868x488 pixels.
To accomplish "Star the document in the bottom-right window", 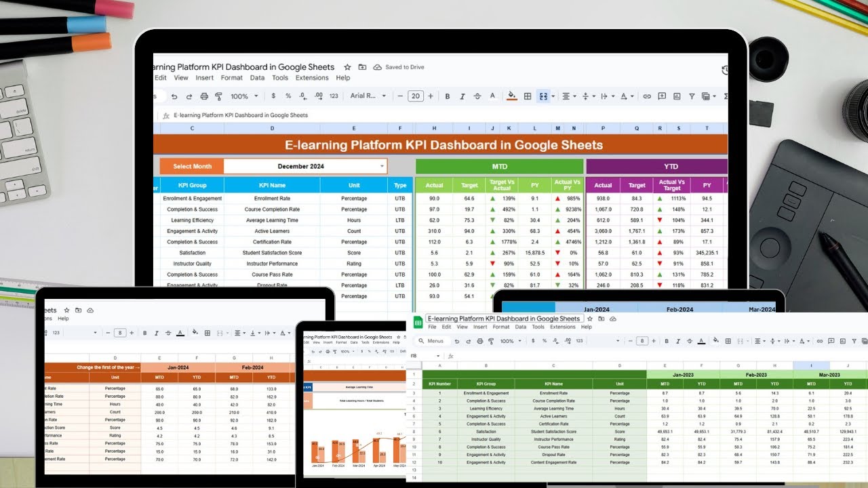I will 590,319.
